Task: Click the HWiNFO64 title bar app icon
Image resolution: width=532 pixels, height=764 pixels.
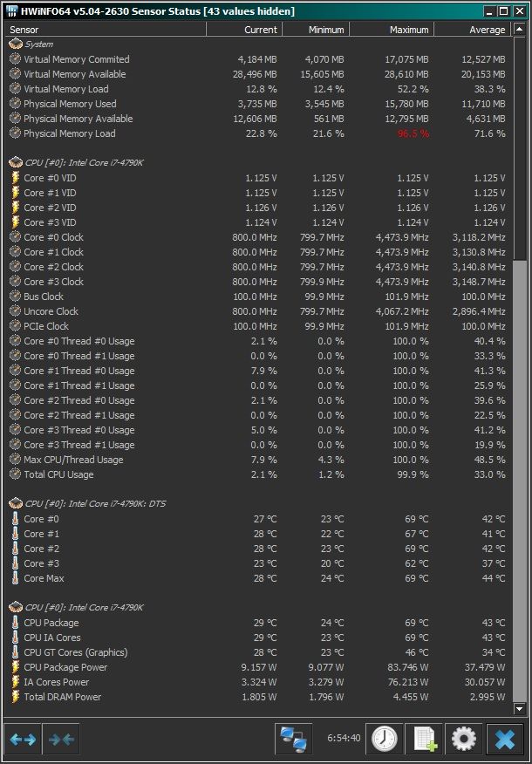Action: [x=13, y=10]
